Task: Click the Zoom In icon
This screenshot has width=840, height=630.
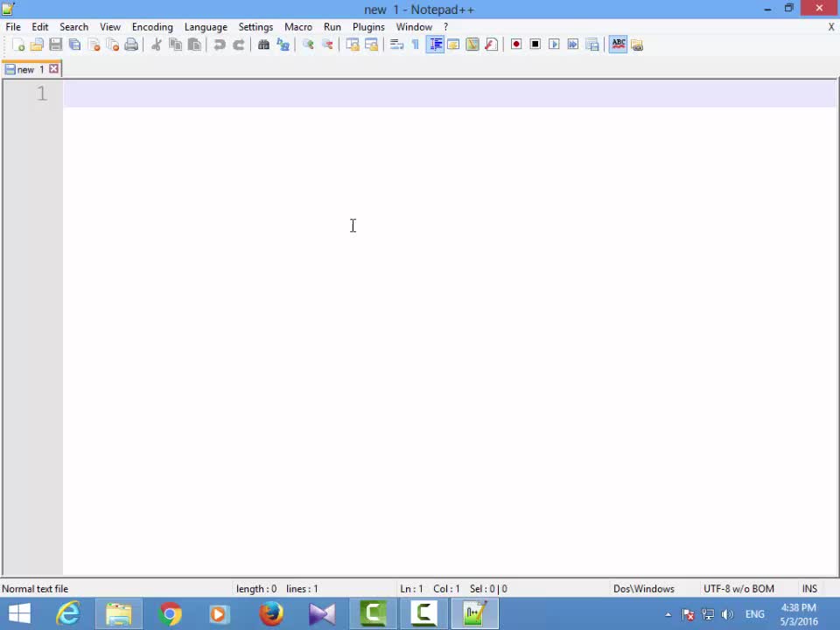Action: click(x=308, y=45)
